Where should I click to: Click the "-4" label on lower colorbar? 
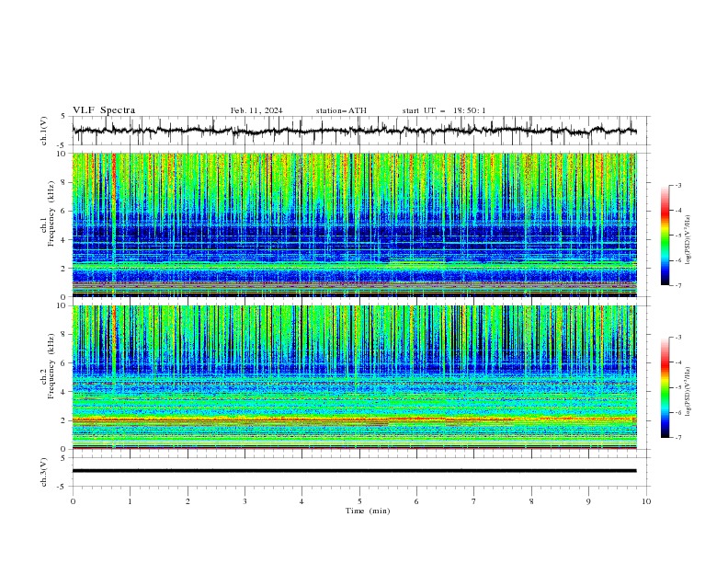point(677,362)
